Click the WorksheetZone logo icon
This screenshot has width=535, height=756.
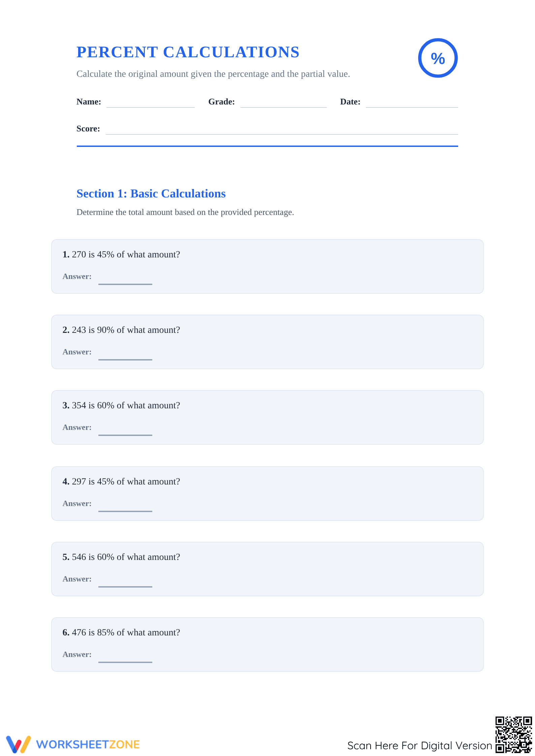(x=19, y=744)
